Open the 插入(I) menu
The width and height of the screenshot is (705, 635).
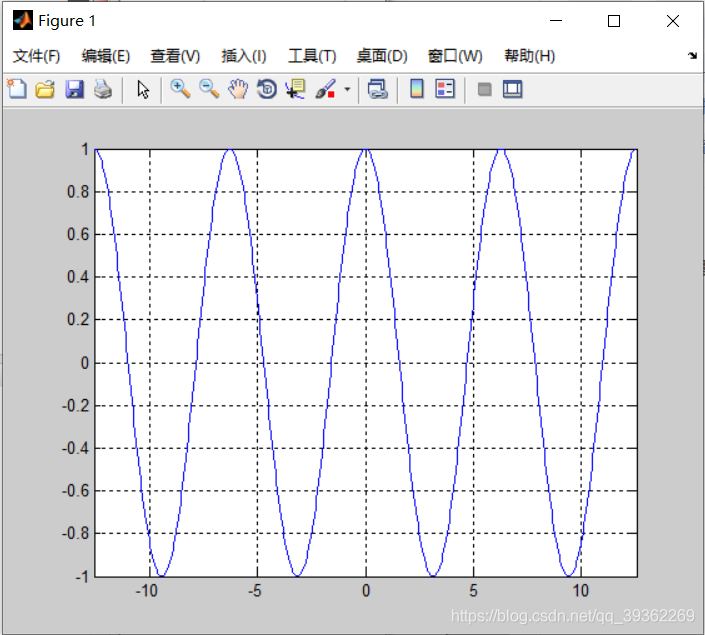pyautogui.click(x=244, y=56)
